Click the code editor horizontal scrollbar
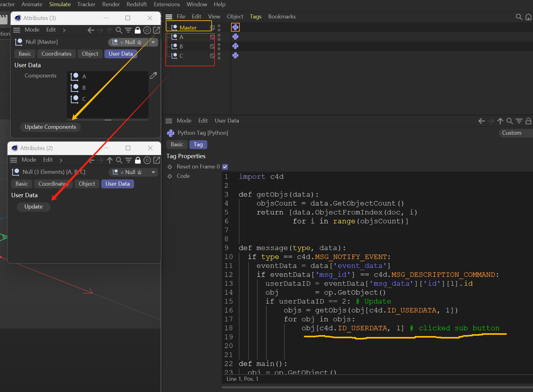Screen dimensions: 533x392 tap(375, 387)
